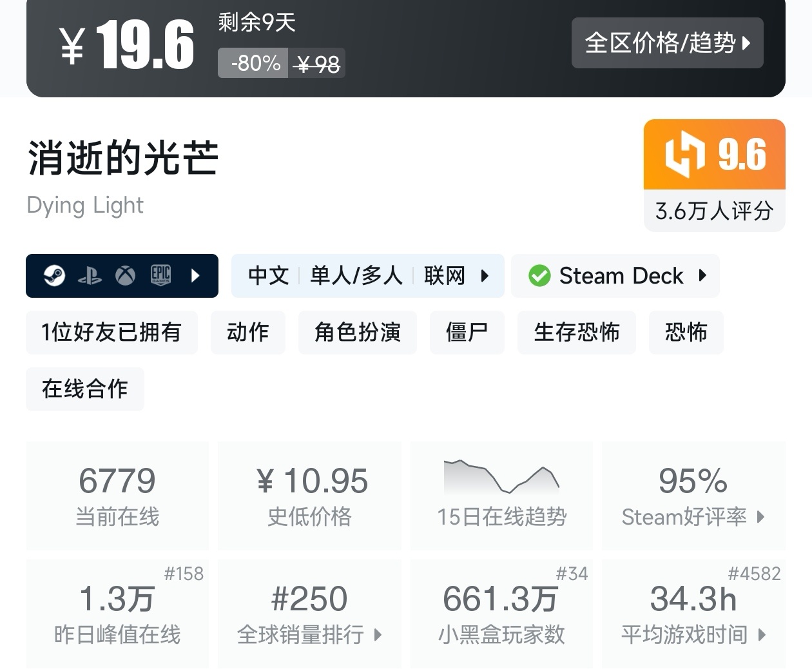This screenshot has height=669, width=812.
Task: Select the Xbox platform icon
Action: (125, 276)
